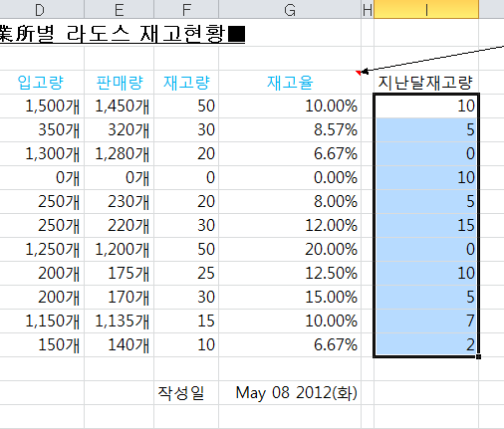Select the 230개 cell

[120, 202]
